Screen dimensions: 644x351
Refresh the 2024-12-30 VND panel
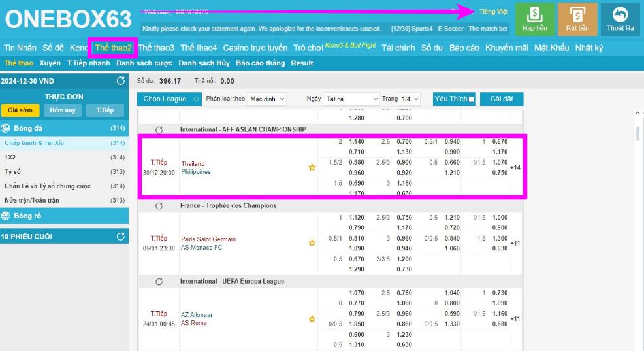(x=120, y=81)
